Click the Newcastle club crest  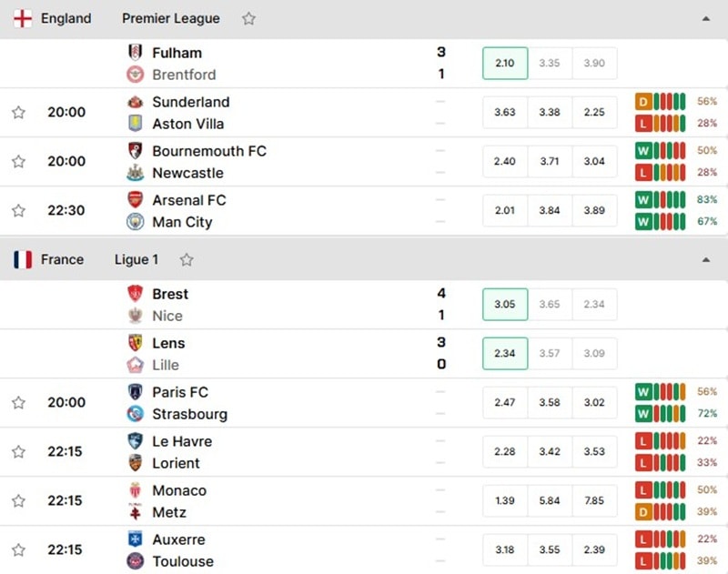(135, 172)
